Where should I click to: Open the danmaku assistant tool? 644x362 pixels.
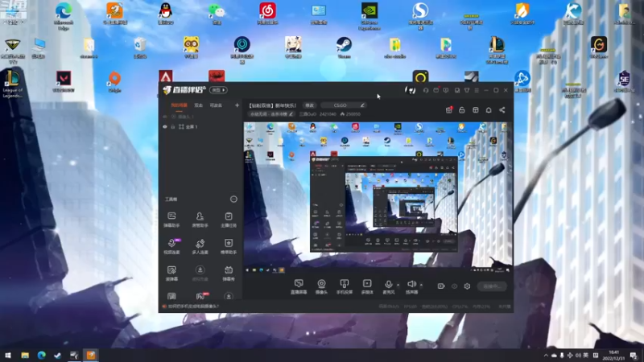pyautogui.click(x=171, y=220)
